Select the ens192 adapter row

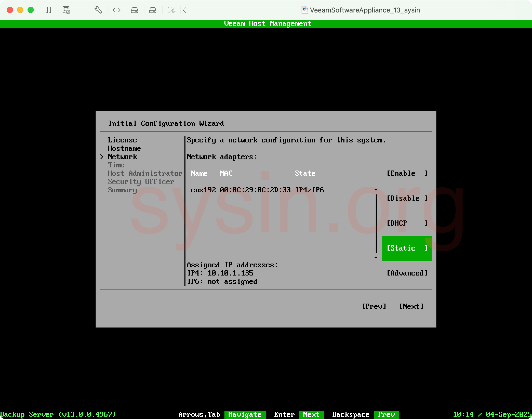257,190
